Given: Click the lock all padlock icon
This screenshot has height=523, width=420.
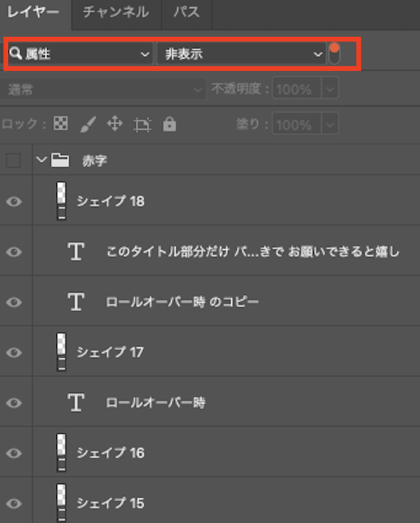Looking at the screenshot, I should (169, 123).
